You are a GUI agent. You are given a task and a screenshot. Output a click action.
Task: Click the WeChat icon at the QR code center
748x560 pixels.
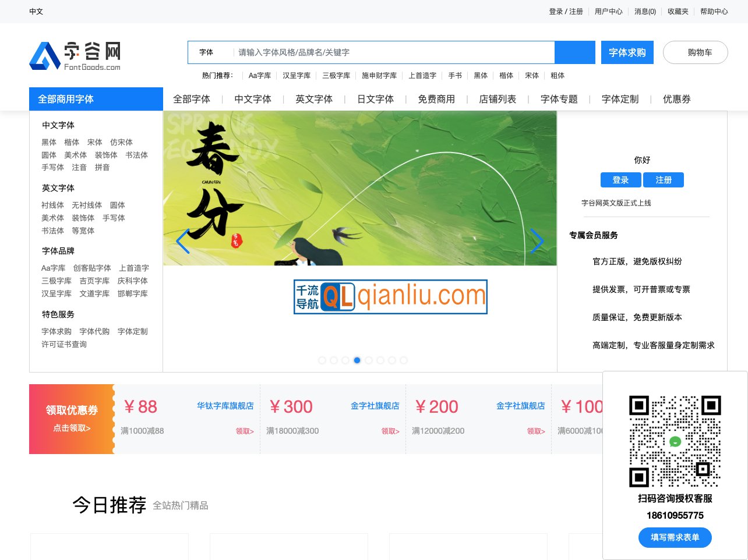675,441
